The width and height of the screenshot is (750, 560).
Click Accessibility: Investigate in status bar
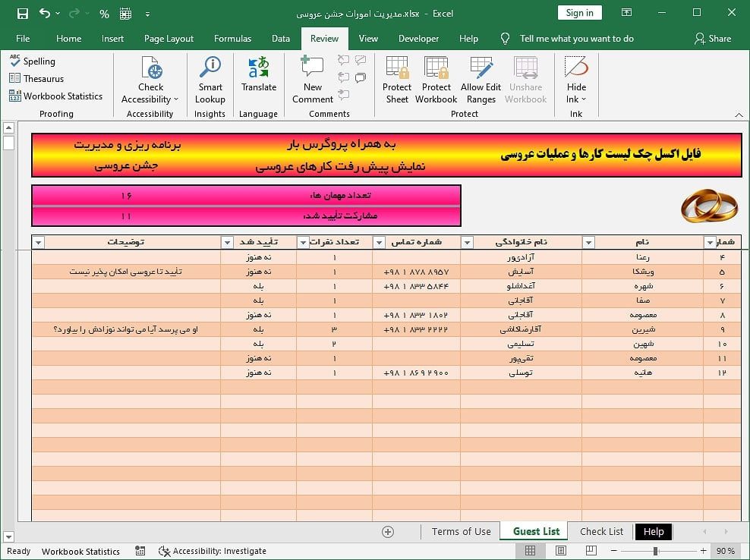point(213,551)
